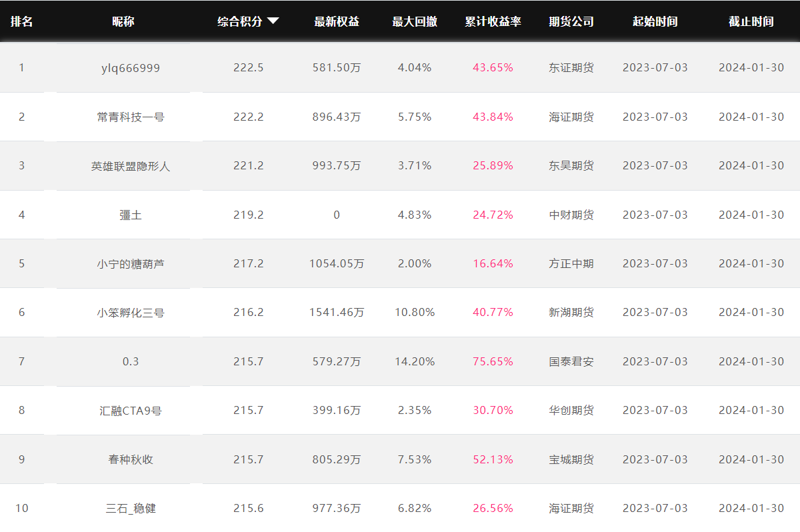Select equity 896.43万 cell

(x=337, y=117)
